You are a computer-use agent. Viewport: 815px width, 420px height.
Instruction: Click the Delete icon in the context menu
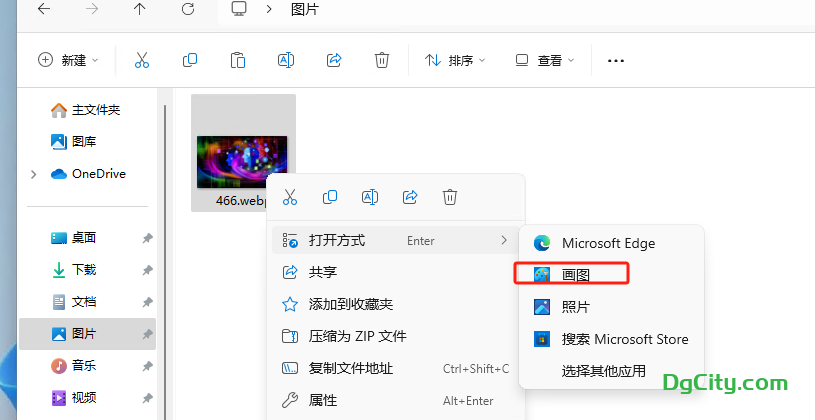[450, 197]
